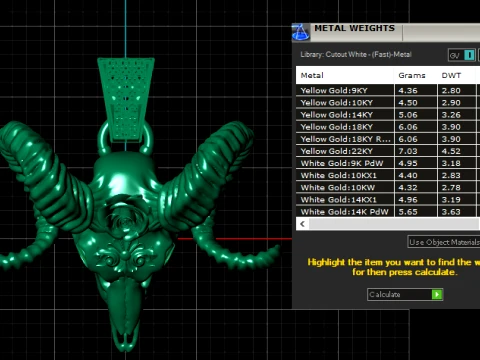Click the 3.26 DWT value
Viewport: 480px width, 360px height.
click(451, 115)
